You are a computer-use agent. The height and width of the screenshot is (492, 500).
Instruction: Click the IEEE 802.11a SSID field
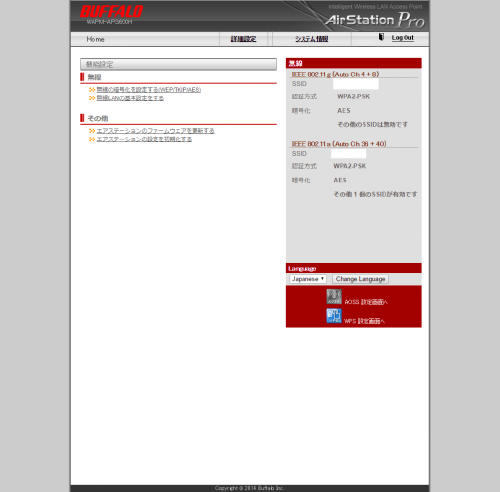coord(349,154)
